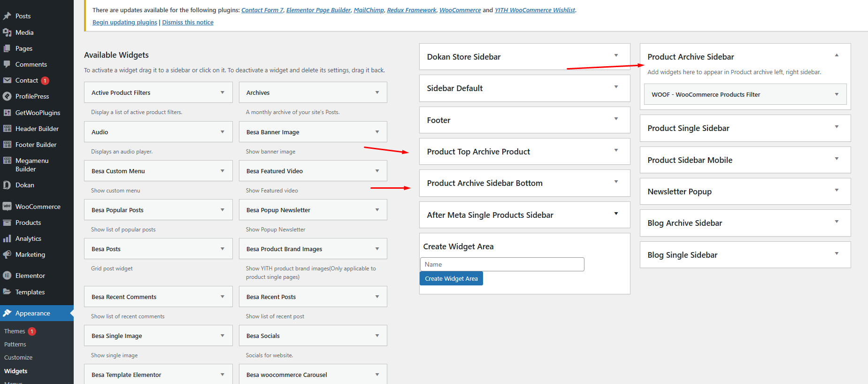Image resolution: width=868 pixels, height=384 pixels.
Task: Click the Create Widget Area button
Action: [x=451, y=278]
